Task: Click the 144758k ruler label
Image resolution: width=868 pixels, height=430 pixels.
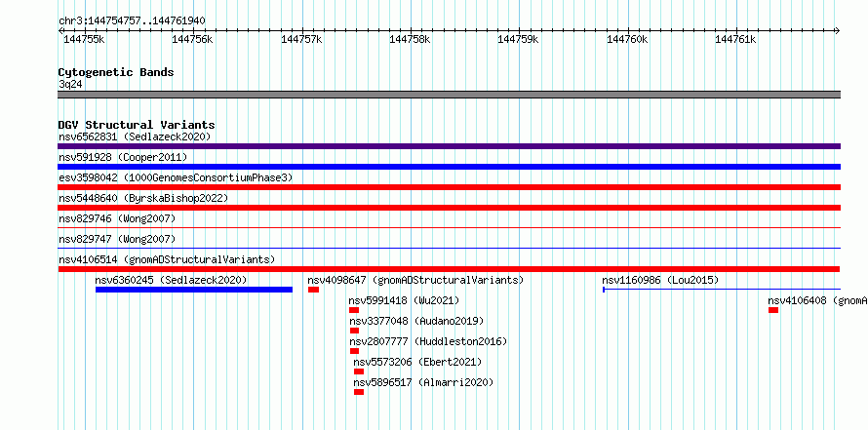Action: tap(410, 39)
